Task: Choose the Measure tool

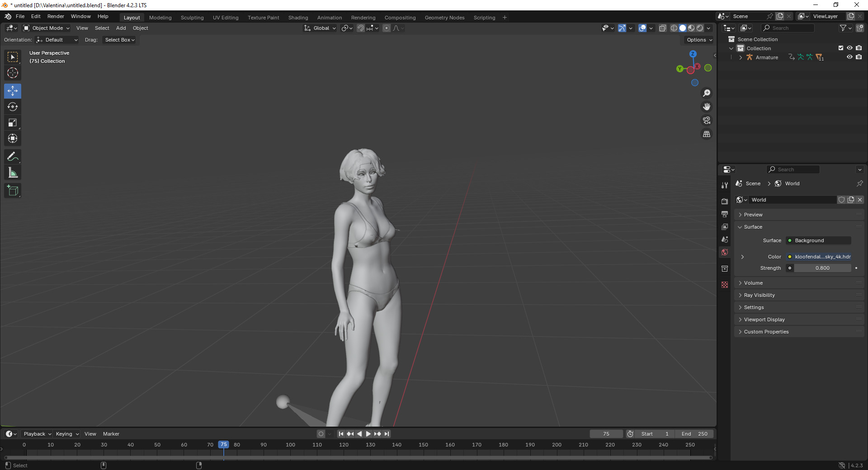Action: (13, 173)
